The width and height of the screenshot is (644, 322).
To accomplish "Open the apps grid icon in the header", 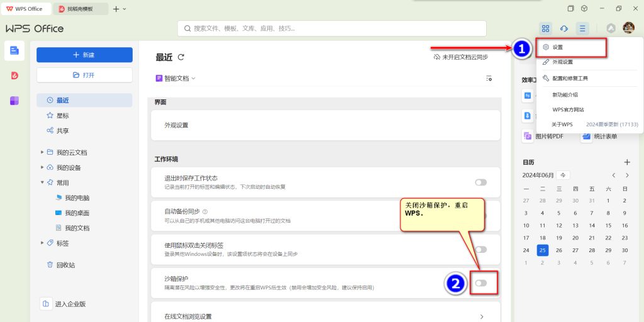I will (x=545, y=28).
